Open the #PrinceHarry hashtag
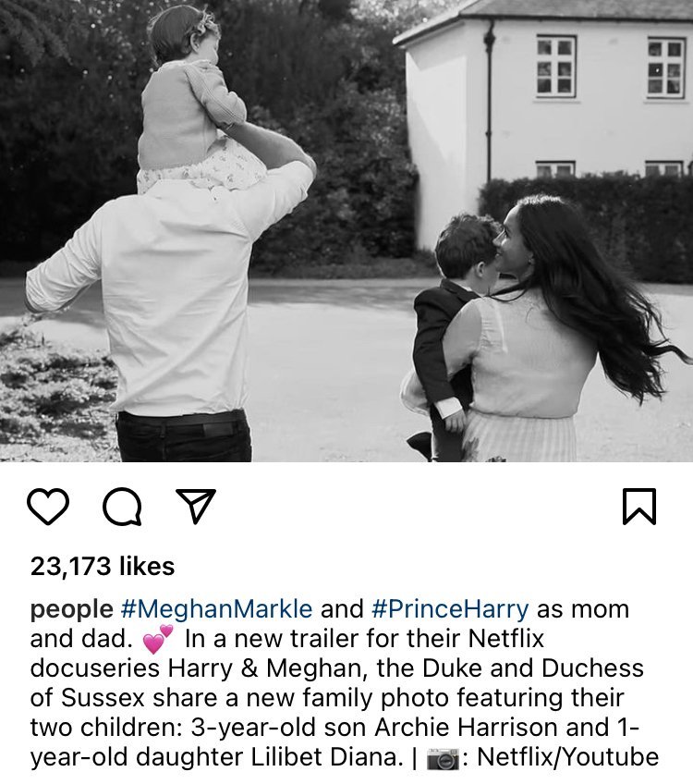 click(451, 610)
